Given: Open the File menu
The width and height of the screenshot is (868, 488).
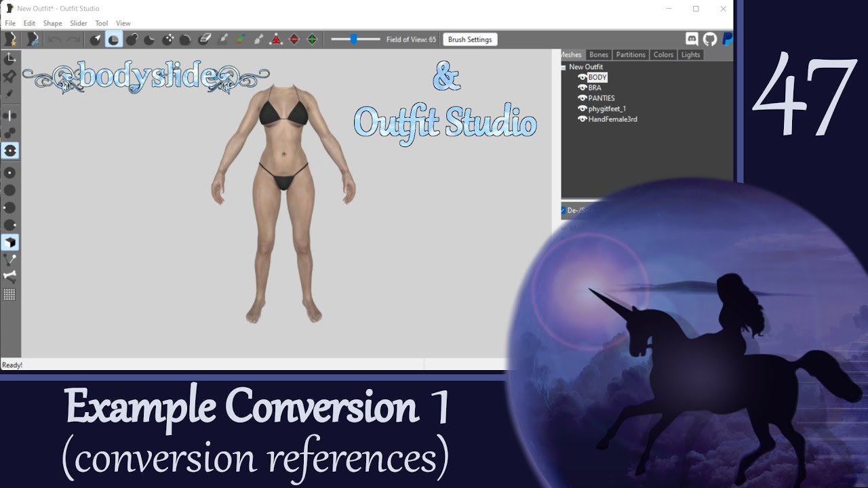Looking at the screenshot, I should (10, 23).
